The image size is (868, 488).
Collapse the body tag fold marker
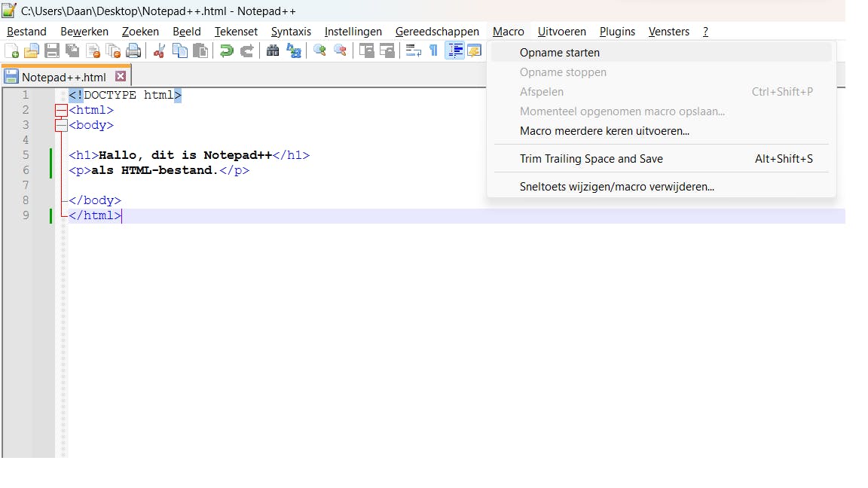tap(62, 125)
